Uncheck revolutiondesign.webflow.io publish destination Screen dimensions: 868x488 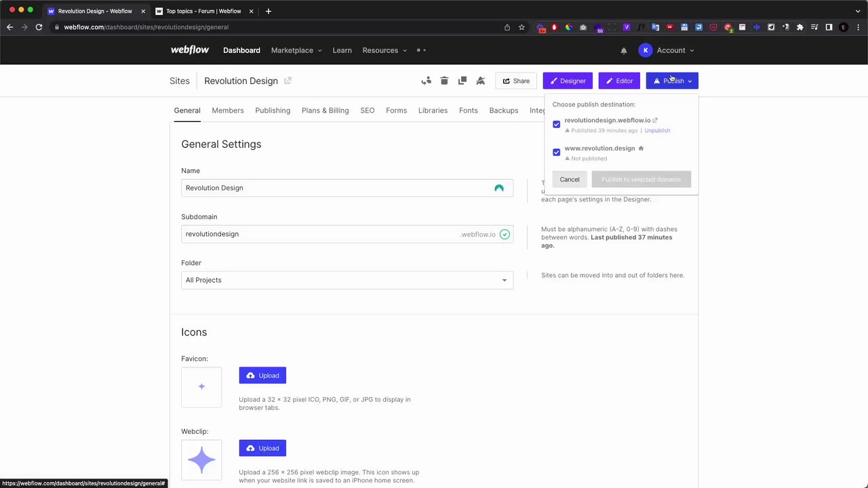tap(557, 125)
